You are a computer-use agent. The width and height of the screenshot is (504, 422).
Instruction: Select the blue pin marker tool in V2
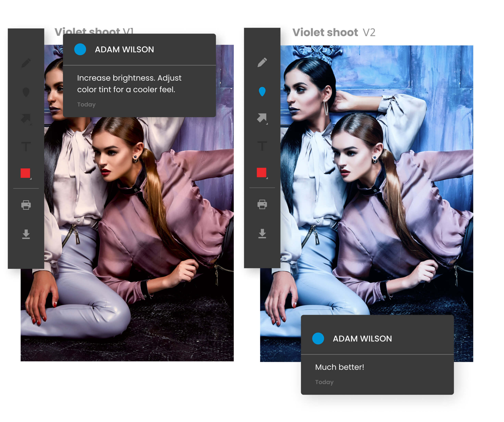click(262, 92)
